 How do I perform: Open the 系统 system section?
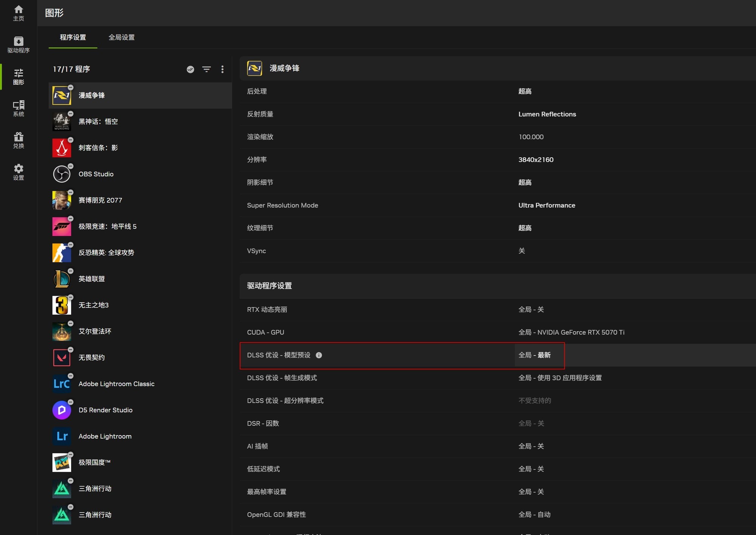pos(18,109)
